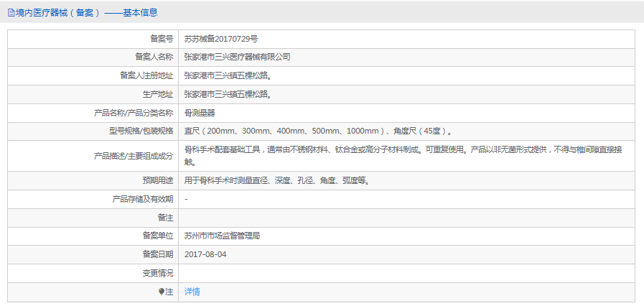Screen dimensions: 644x306
Task: Select record number 苏苏械备20170729号
Action: click(221, 40)
